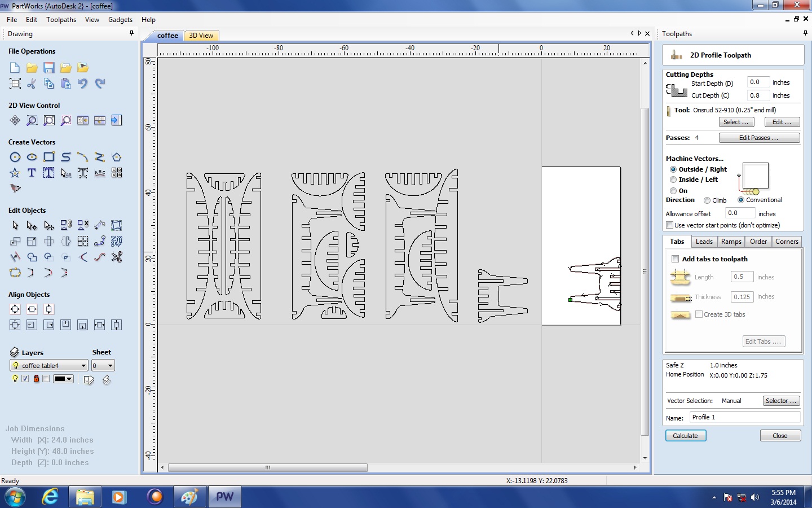Click the vertical scrollbar of the drawing view
Screen dimensions: 812x508
pos(645,271)
